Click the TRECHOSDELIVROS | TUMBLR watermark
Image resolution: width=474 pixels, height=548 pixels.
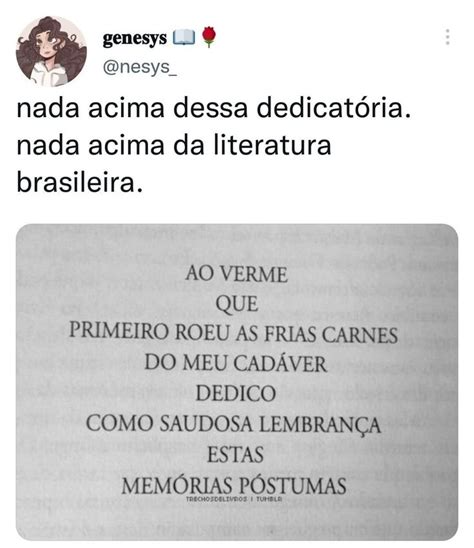(234, 499)
